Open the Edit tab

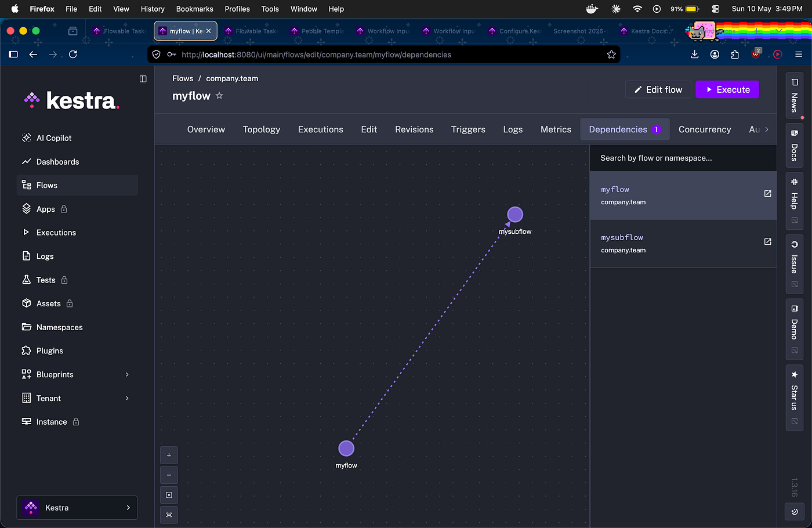(x=369, y=129)
